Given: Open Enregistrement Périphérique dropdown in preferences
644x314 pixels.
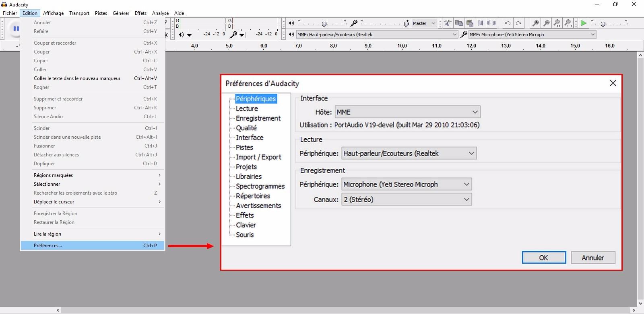Looking at the screenshot, I should [x=407, y=184].
